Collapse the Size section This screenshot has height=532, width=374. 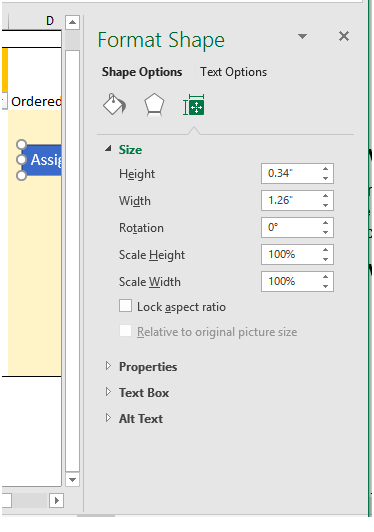pos(108,149)
